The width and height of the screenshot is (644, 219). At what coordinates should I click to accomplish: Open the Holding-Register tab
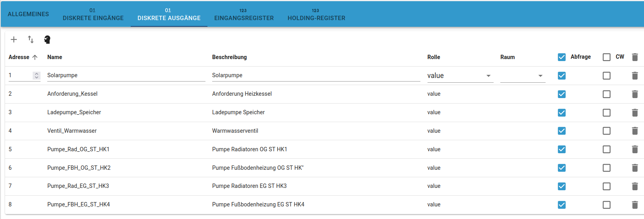(x=316, y=15)
